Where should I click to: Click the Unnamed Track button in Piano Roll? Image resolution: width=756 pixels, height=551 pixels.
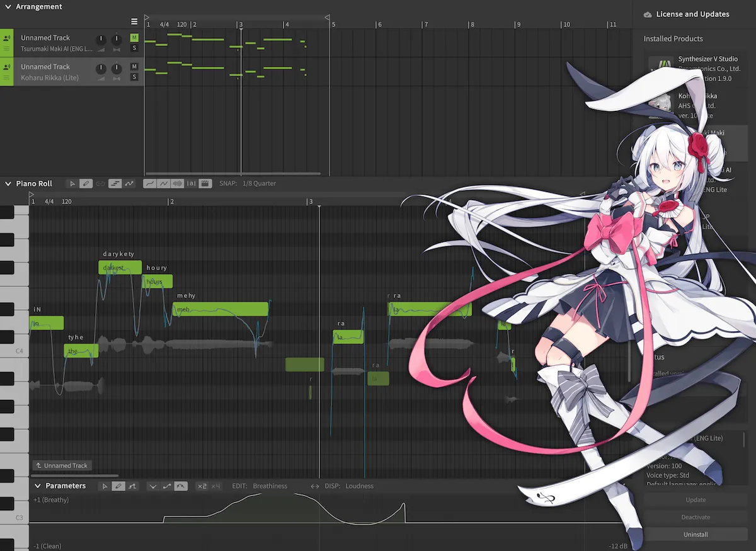pos(62,465)
